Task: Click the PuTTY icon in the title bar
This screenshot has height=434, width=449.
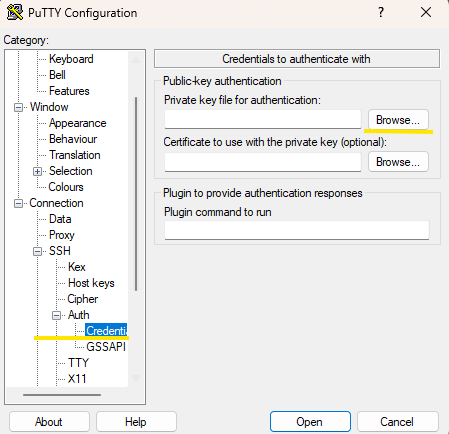Action: pyautogui.click(x=15, y=12)
